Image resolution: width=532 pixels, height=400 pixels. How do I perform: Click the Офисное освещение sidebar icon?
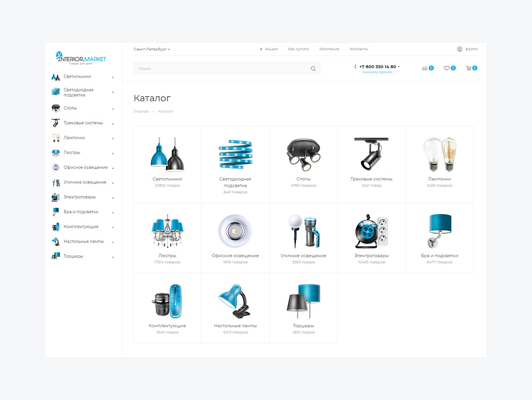(x=55, y=168)
